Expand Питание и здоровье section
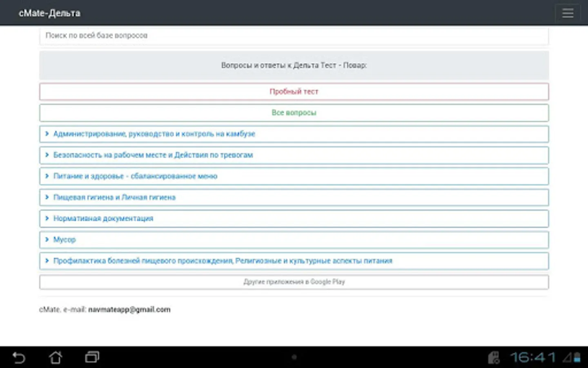The height and width of the screenshot is (368, 588). point(294,176)
